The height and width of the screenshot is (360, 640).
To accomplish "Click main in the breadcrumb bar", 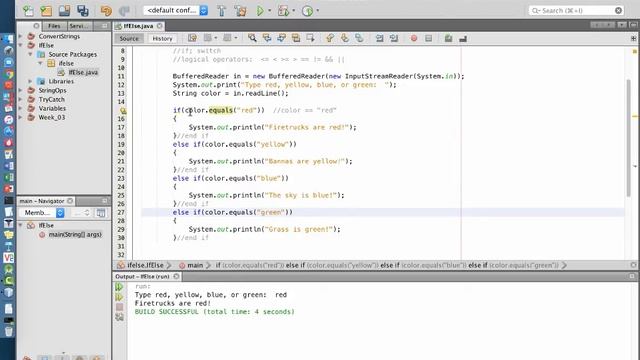I will [195, 265].
